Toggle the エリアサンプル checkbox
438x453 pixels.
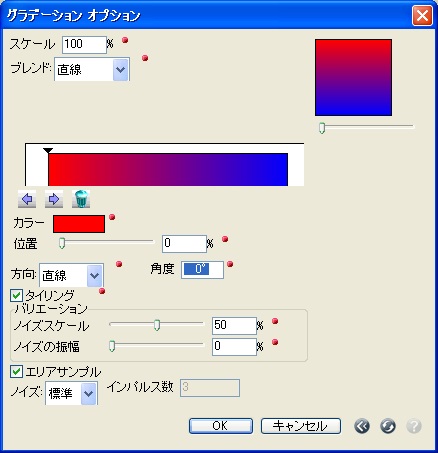coord(16,371)
